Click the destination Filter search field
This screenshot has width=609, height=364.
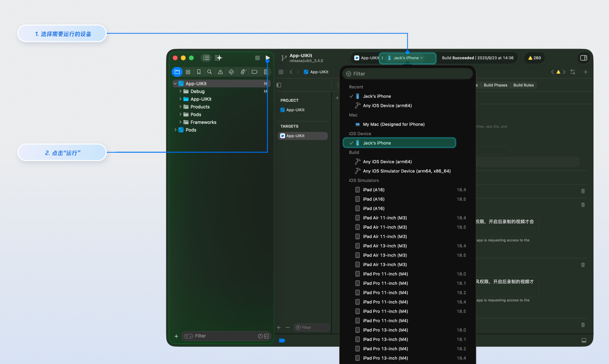tap(407, 74)
